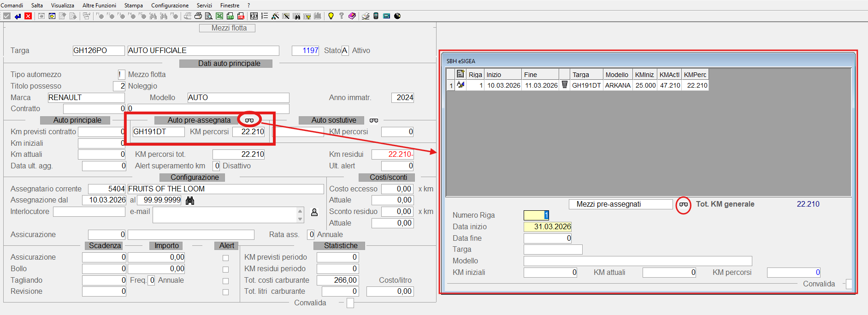
Task: Check the Revisione alert checkbox
Action: click(225, 292)
